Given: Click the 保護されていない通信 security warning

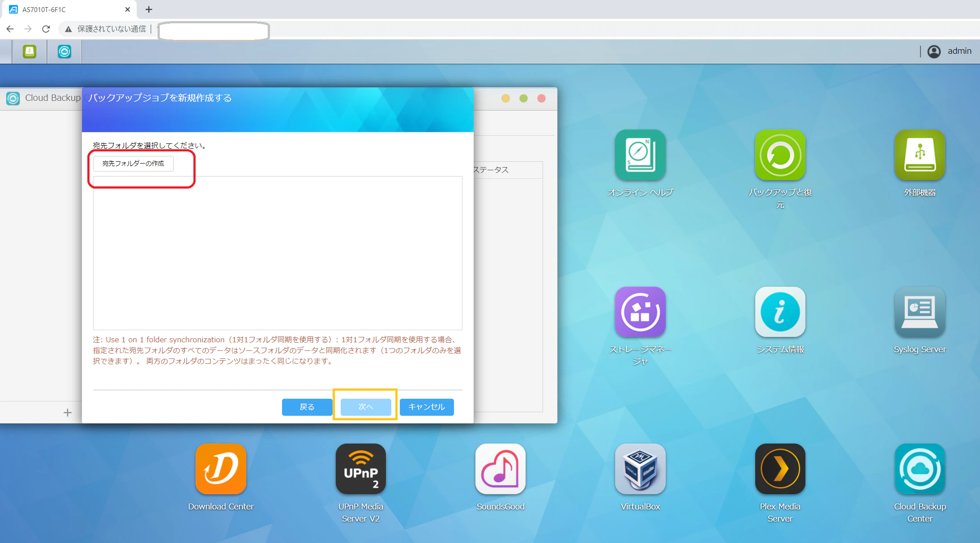Looking at the screenshot, I should pos(106,29).
